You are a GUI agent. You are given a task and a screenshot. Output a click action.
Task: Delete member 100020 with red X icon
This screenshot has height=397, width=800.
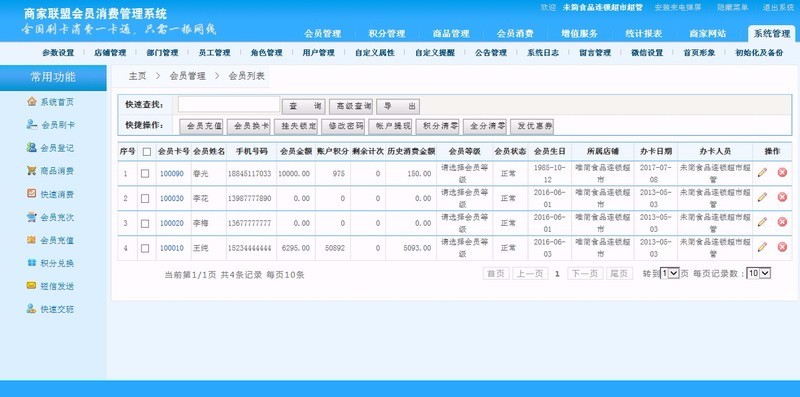[782, 222]
